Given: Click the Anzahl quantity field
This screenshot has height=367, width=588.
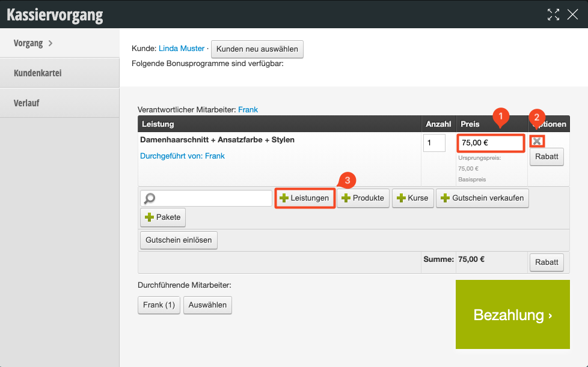Looking at the screenshot, I should [434, 143].
